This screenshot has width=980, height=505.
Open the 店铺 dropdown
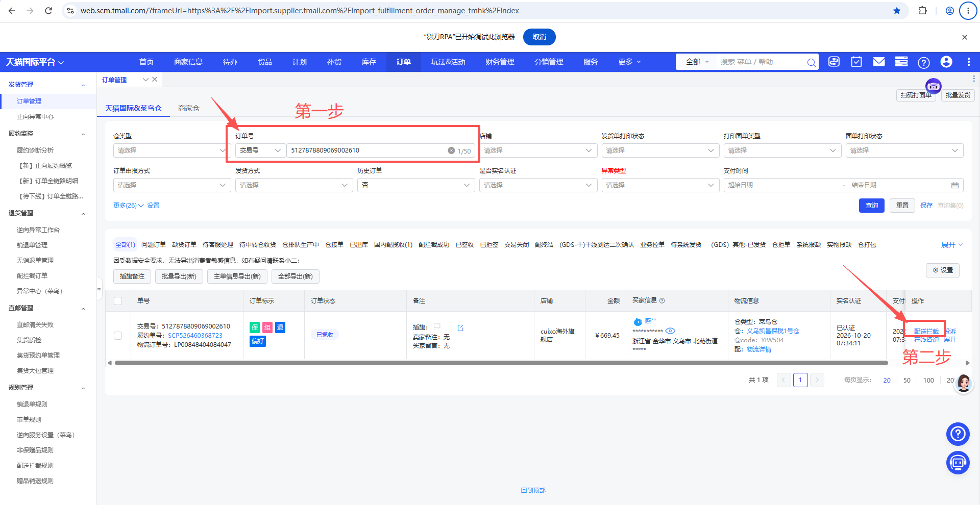[x=538, y=150]
